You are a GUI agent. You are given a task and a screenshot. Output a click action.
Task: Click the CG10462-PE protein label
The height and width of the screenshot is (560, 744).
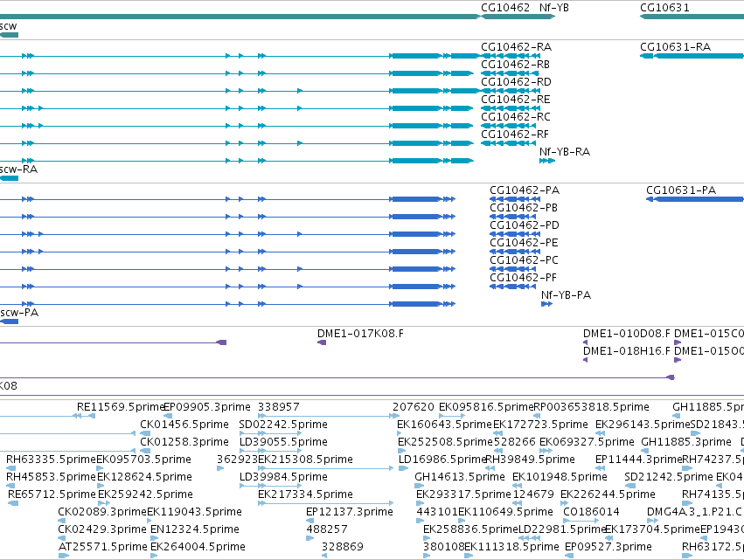[x=524, y=243]
